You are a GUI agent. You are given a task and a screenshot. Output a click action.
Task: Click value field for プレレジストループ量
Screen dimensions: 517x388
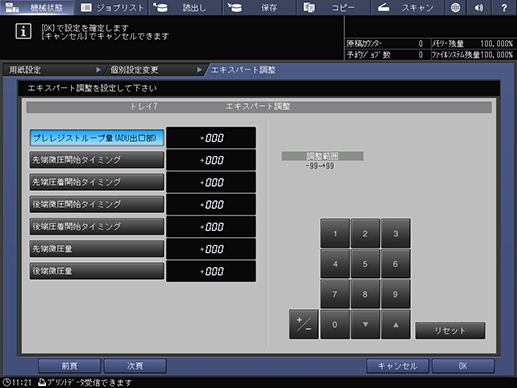[211, 138]
